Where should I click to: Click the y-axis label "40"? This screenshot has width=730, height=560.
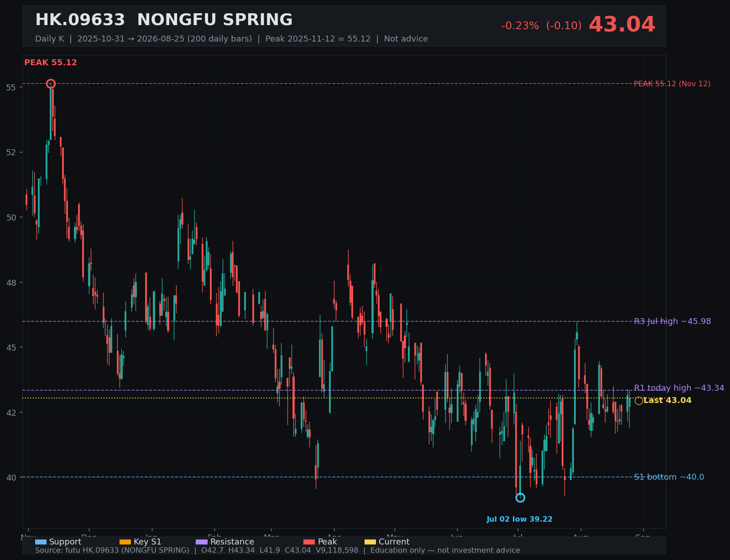click(11, 478)
